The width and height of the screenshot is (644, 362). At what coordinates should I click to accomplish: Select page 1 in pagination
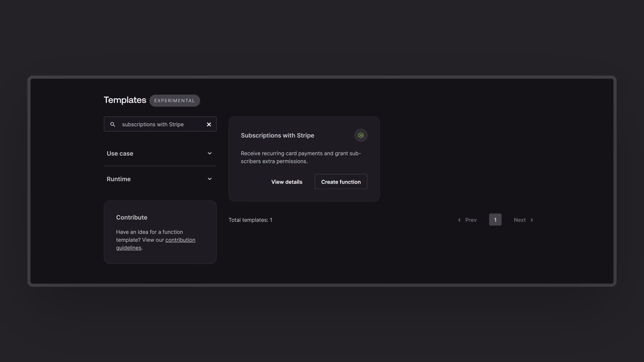(x=495, y=220)
